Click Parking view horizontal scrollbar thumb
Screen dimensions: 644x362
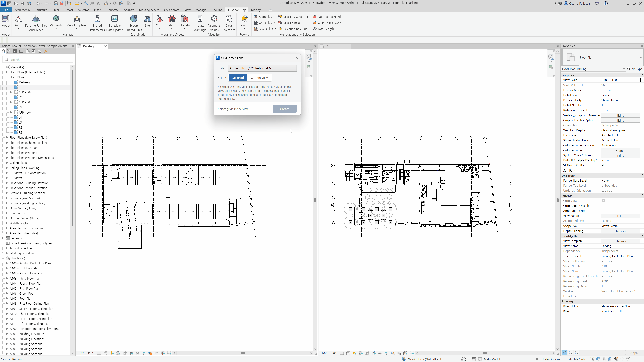coord(243,353)
